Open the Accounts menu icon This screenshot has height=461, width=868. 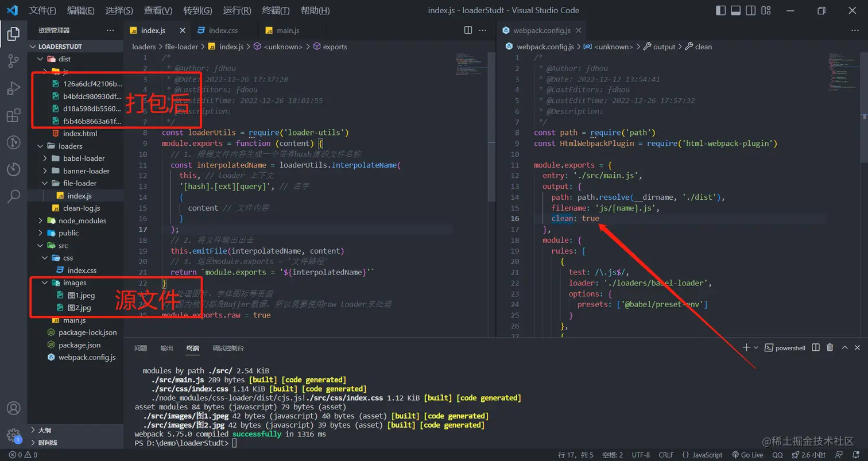13,409
